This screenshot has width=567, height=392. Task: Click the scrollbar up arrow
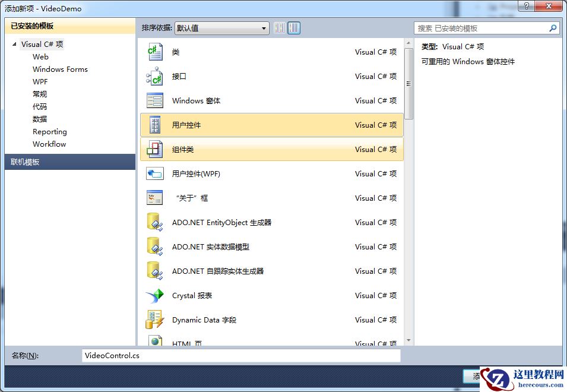tap(408, 43)
